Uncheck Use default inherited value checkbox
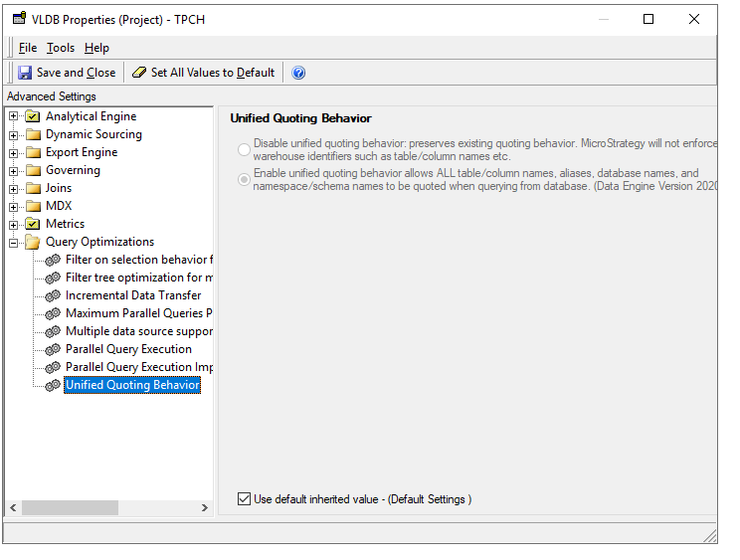Image resolution: width=740 pixels, height=560 pixels. pos(245,499)
